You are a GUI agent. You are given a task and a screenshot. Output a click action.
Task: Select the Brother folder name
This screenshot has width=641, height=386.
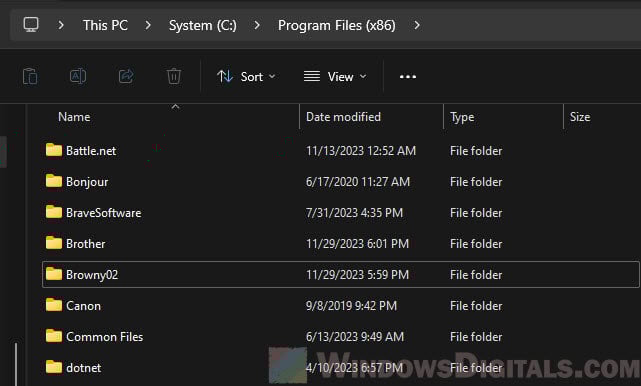[86, 244]
